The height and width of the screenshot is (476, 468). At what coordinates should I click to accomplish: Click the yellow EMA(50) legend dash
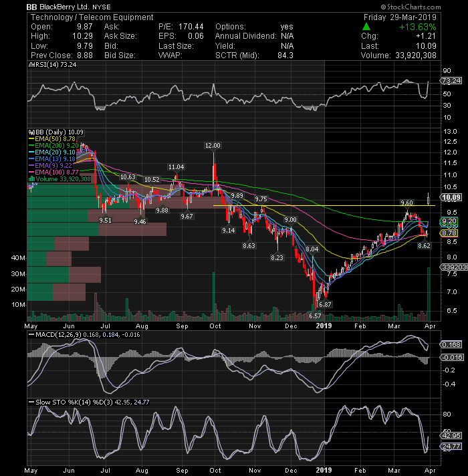point(31,139)
